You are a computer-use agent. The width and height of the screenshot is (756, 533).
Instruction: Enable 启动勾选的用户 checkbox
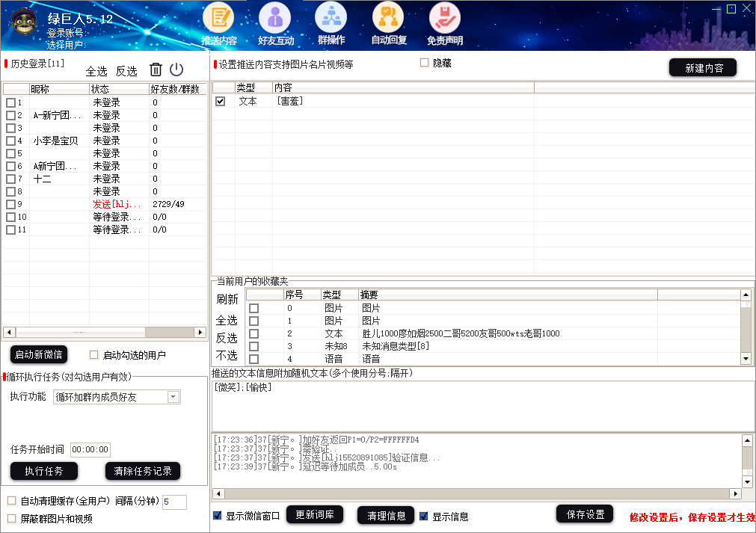pyautogui.click(x=94, y=354)
